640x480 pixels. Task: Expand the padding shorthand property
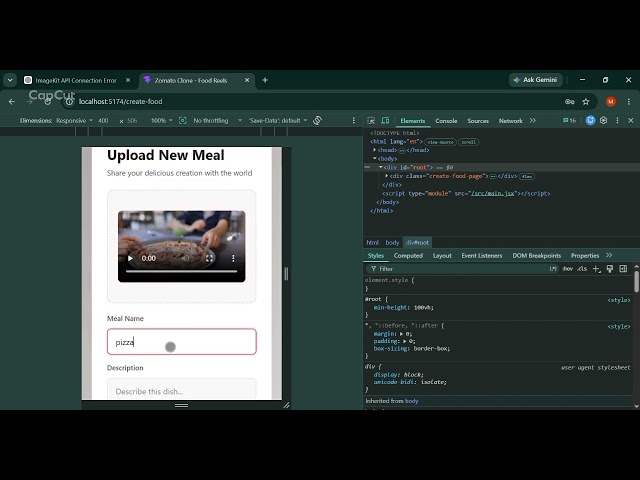coord(404,341)
